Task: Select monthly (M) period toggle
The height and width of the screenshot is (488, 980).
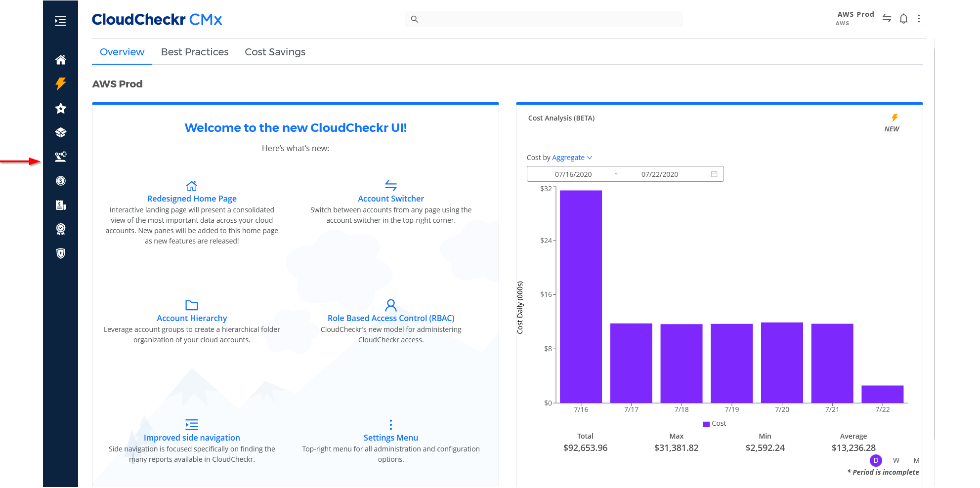Action: point(916,460)
